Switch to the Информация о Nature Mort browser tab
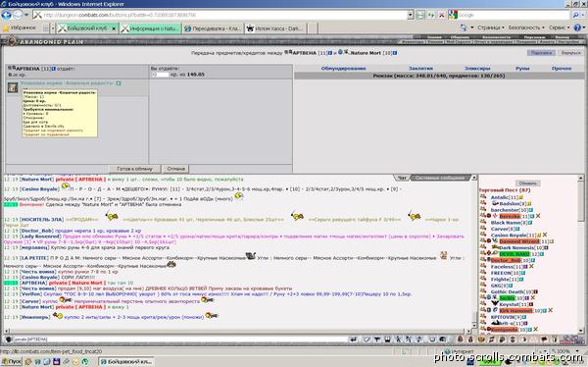 click(151, 28)
